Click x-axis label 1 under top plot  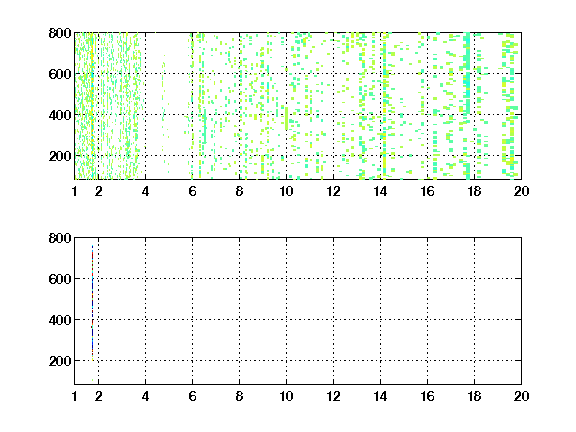coord(75,191)
